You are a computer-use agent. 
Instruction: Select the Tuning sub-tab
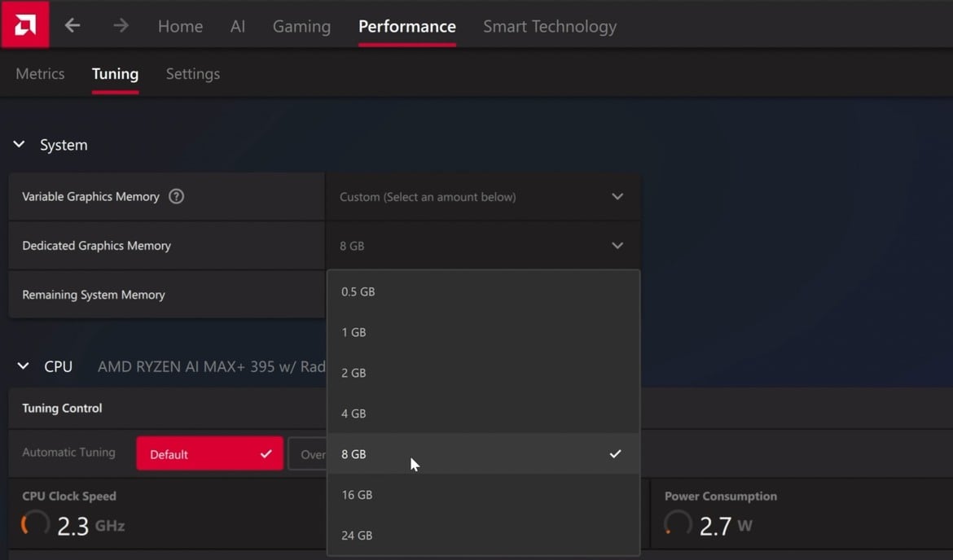coord(115,73)
